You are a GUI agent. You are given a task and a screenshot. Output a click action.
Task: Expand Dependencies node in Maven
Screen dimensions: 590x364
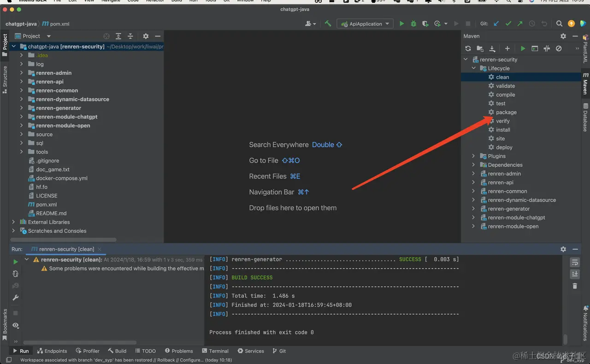tap(473, 165)
